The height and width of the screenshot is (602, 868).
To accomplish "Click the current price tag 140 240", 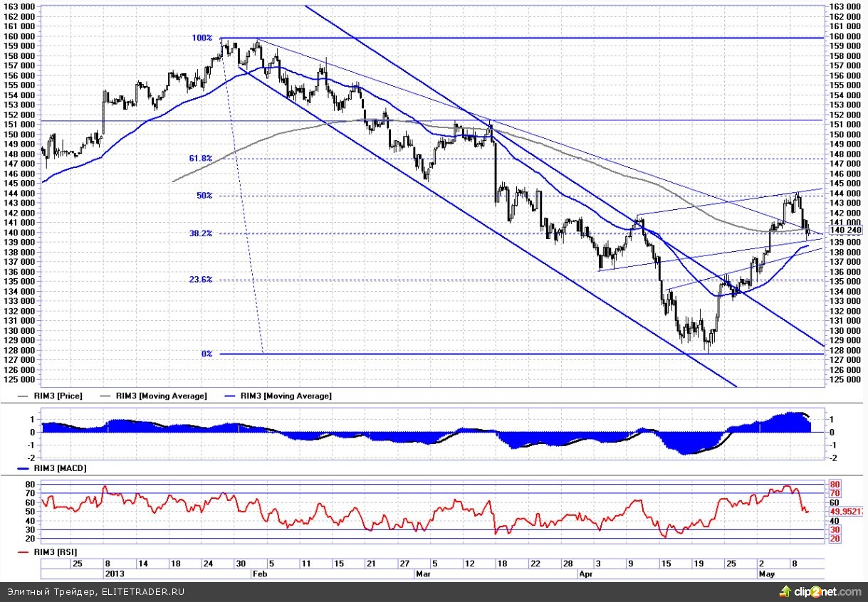I will point(846,230).
